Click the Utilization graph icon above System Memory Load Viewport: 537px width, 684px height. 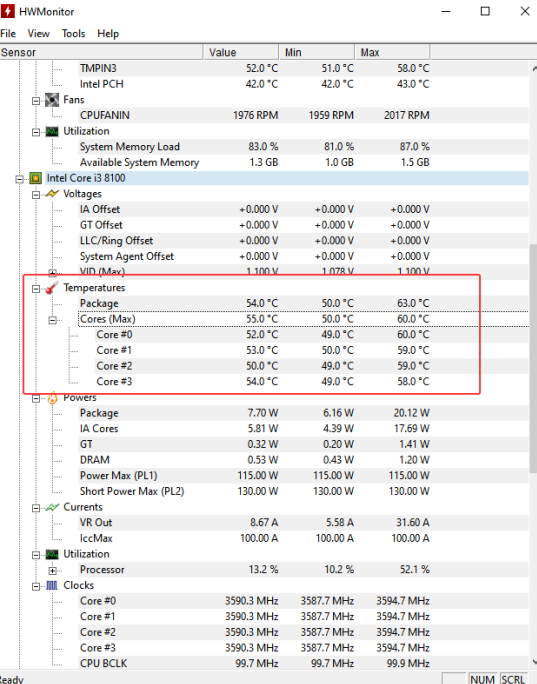pyautogui.click(x=52, y=131)
